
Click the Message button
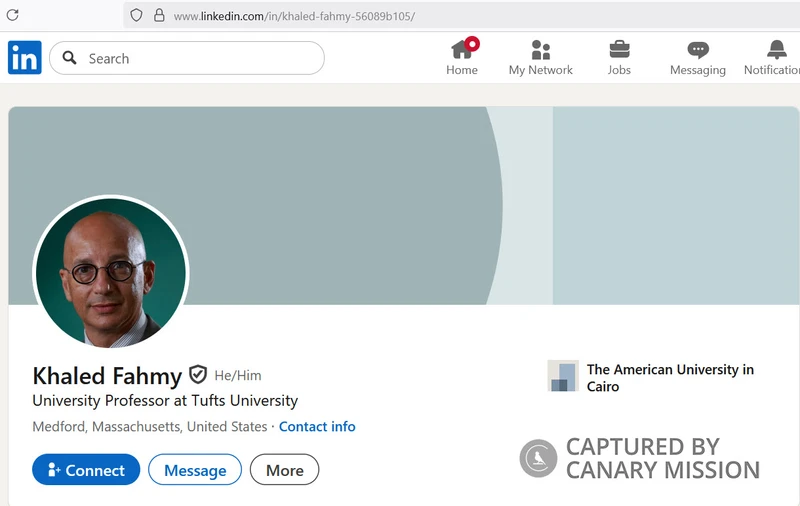tap(195, 470)
